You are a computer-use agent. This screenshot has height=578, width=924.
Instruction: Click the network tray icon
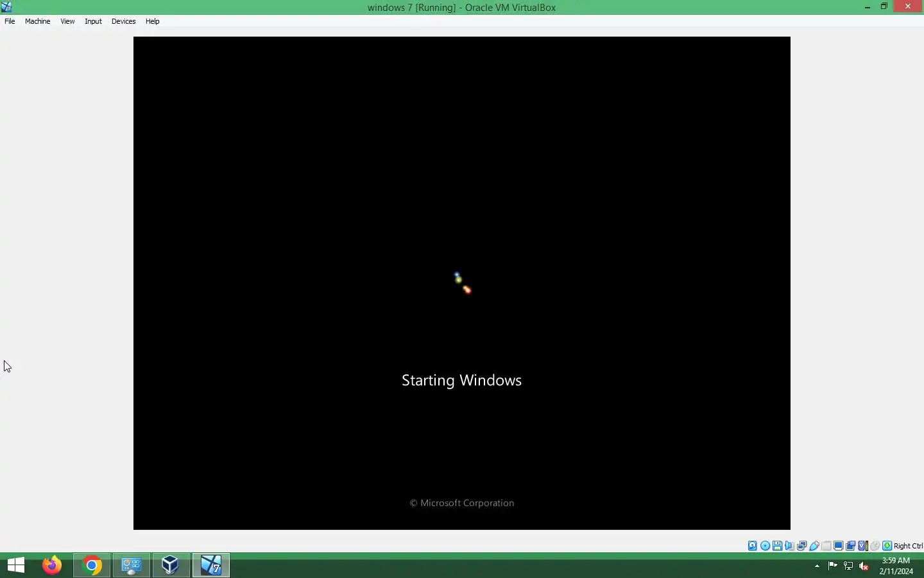(x=849, y=566)
